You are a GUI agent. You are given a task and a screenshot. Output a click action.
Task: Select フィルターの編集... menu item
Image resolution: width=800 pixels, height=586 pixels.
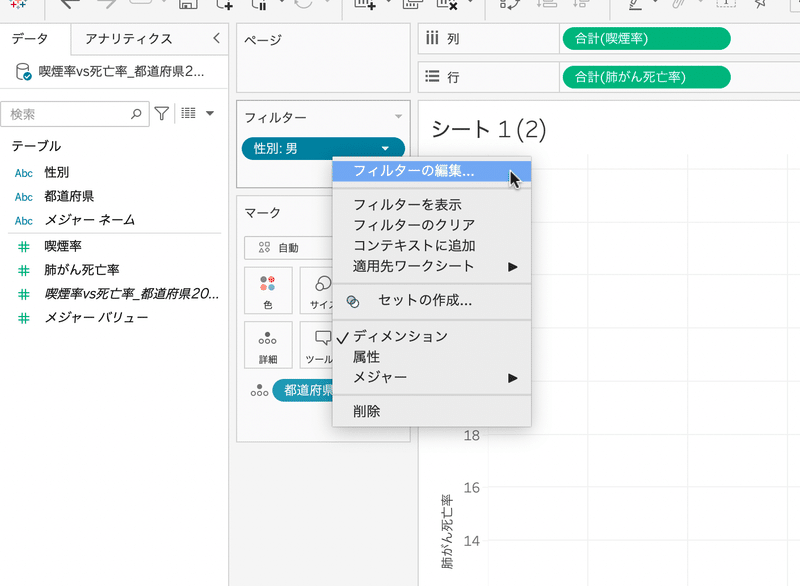click(x=432, y=171)
